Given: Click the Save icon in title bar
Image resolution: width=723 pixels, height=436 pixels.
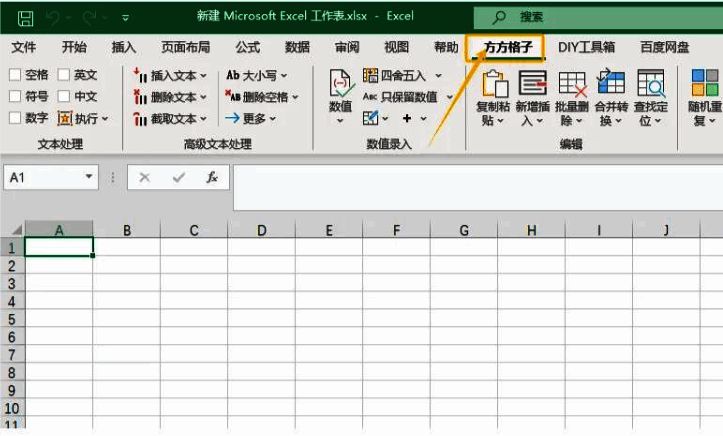Looking at the screenshot, I should pos(25,18).
